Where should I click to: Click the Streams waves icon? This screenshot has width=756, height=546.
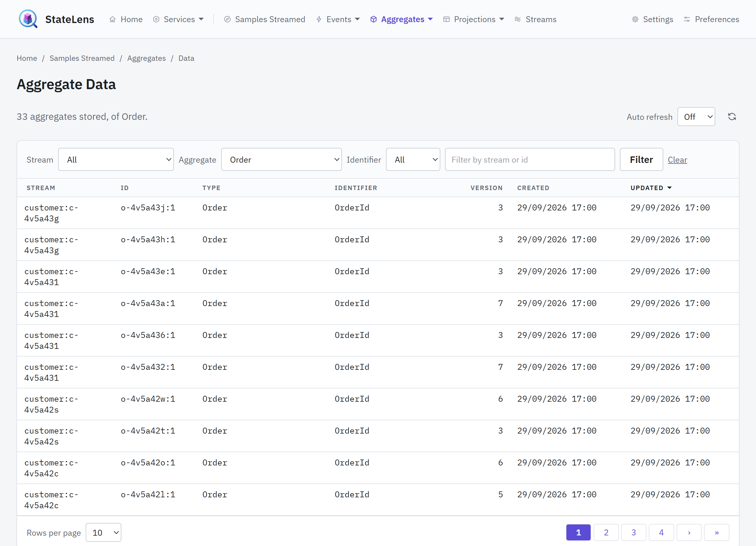tap(518, 19)
